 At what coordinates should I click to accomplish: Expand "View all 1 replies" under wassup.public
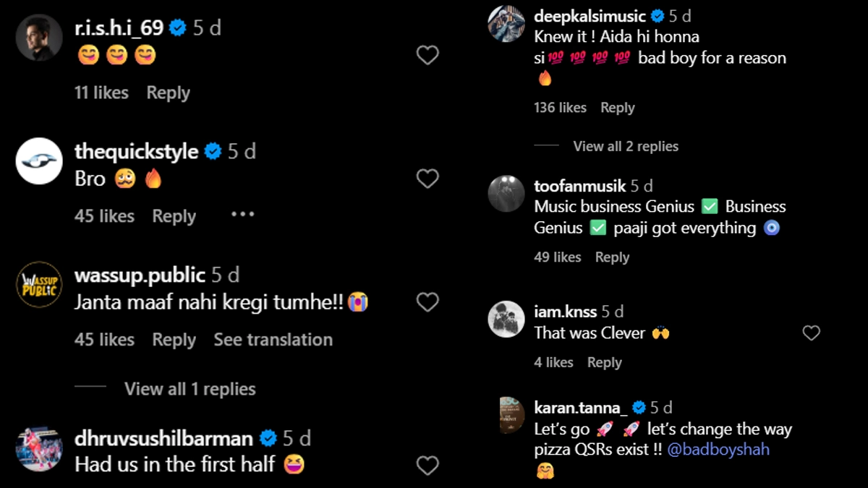coord(190,389)
